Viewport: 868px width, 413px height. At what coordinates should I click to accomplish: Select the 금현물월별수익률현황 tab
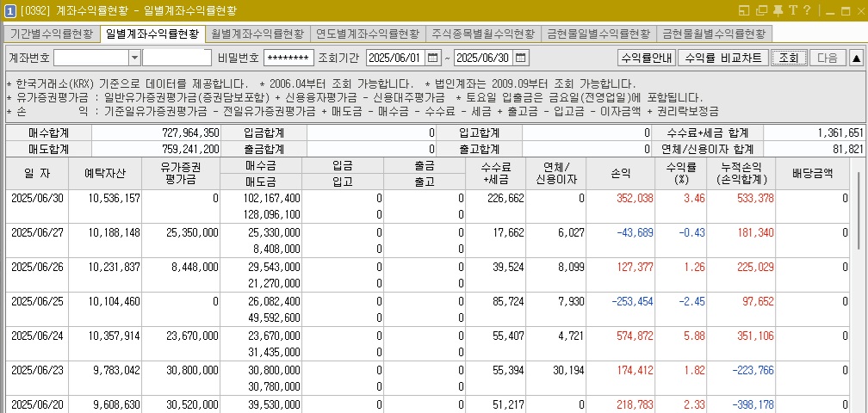[714, 34]
